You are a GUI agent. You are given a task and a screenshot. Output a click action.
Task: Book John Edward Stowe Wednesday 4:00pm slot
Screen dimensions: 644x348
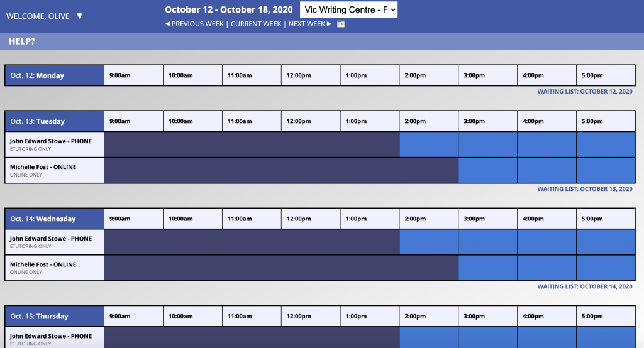click(547, 242)
